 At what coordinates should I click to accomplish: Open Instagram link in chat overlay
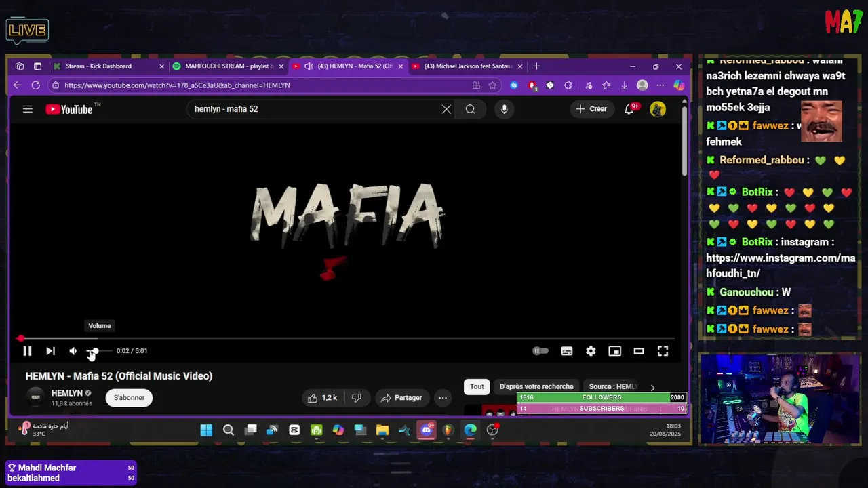(x=781, y=266)
